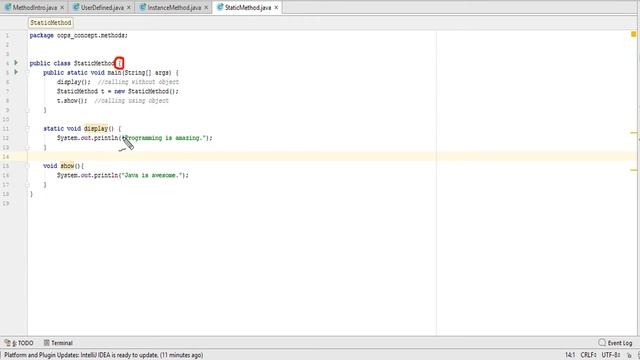Open the Terminal tool window
This screenshot has width=640, height=360.
tap(58, 343)
